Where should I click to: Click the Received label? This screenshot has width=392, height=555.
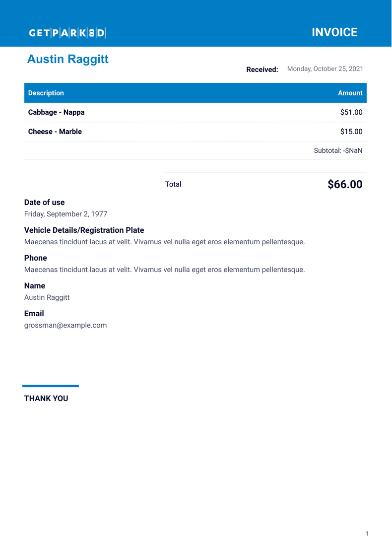262,69
